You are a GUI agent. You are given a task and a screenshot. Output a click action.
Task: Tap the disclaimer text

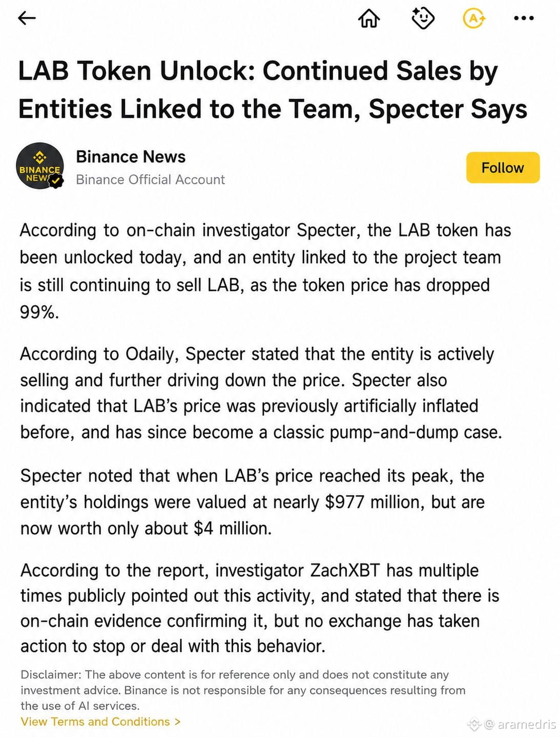pyautogui.click(x=243, y=690)
